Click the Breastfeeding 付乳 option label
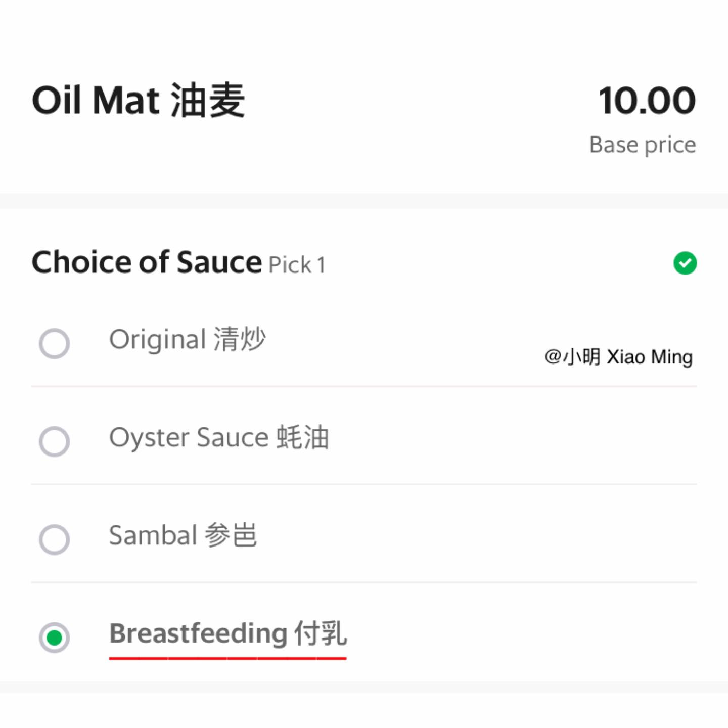Screen dimensions: 728x728 [x=228, y=633]
